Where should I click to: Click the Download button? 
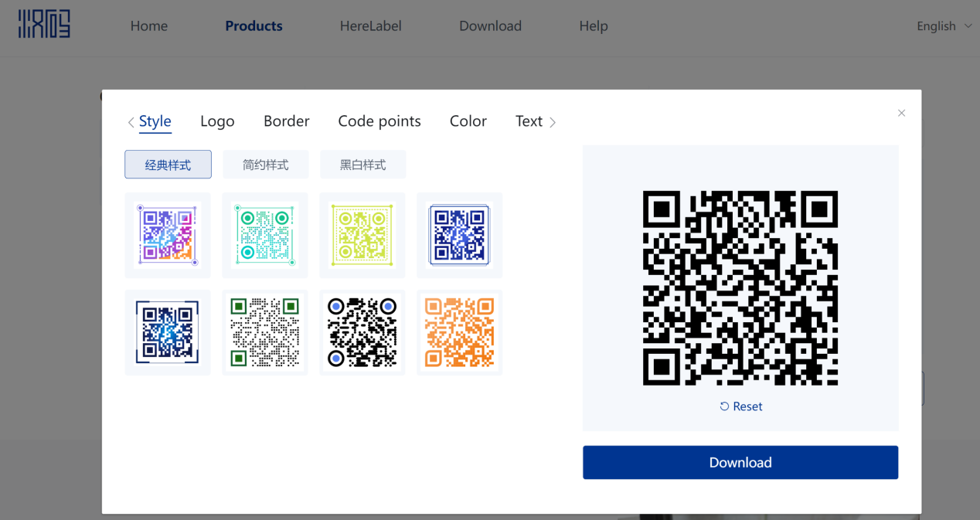pos(740,462)
